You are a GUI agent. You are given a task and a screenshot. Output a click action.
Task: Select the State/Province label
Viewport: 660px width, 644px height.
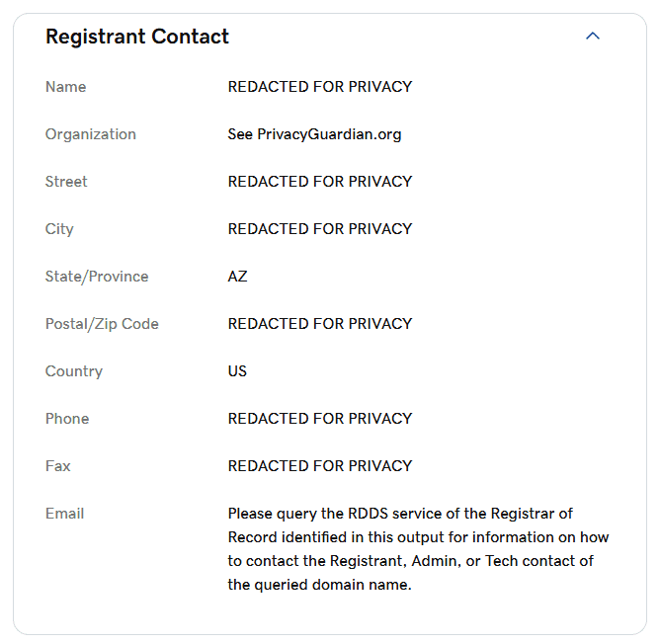point(97,277)
